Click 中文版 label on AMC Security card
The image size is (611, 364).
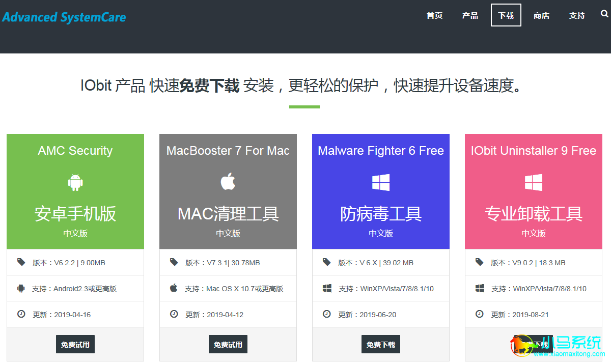[75, 233]
